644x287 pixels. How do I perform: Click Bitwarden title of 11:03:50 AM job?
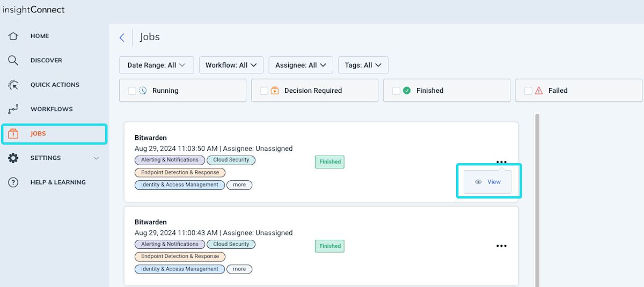pos(151,138)
